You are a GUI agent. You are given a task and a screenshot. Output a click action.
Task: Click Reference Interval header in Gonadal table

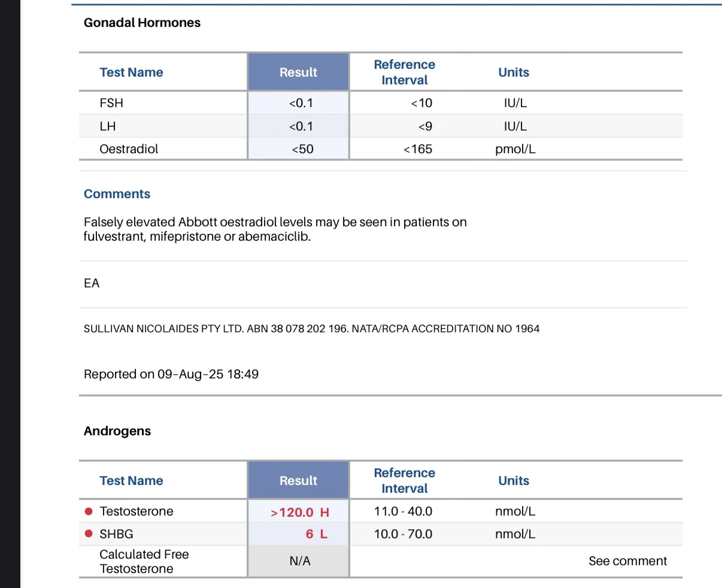pos(405,72)
